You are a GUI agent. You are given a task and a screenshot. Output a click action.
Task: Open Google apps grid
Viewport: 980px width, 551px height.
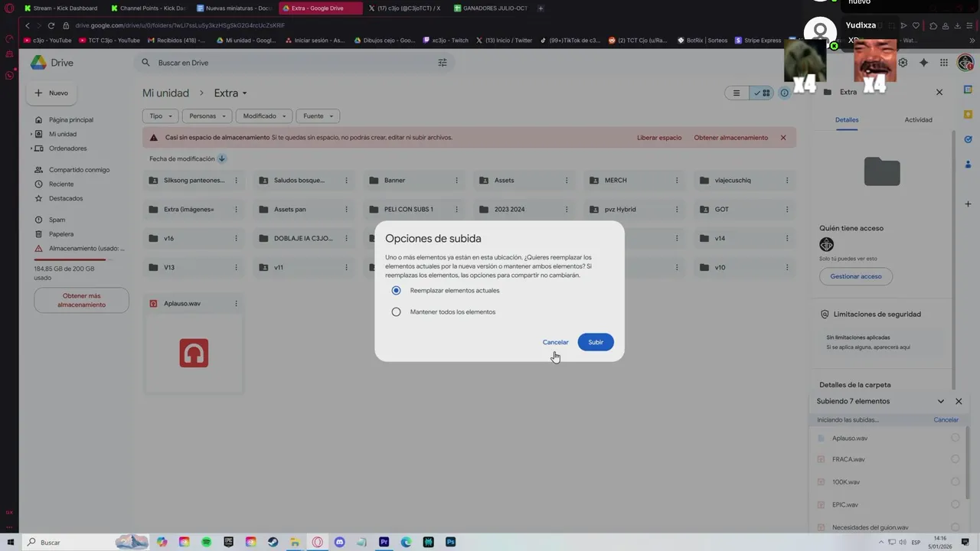click(x=944, y=63)
